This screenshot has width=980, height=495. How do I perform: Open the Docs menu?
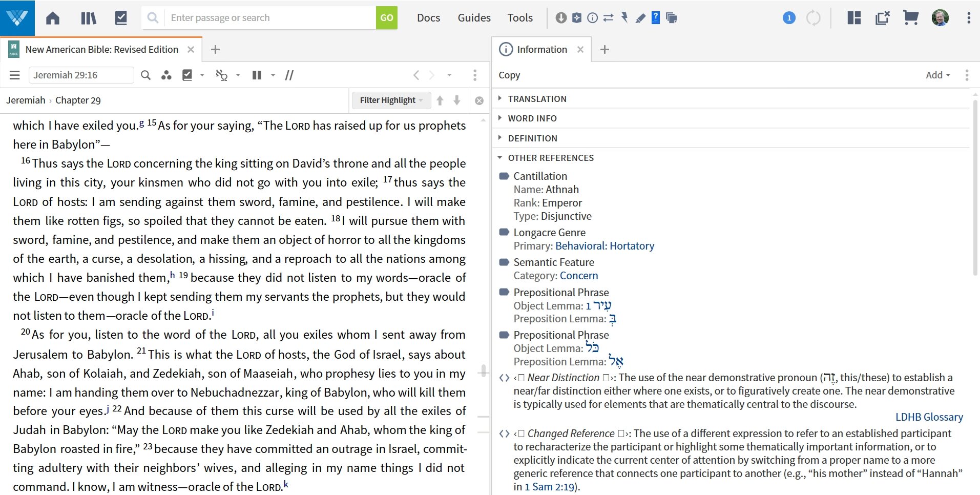tap(428, 18)
